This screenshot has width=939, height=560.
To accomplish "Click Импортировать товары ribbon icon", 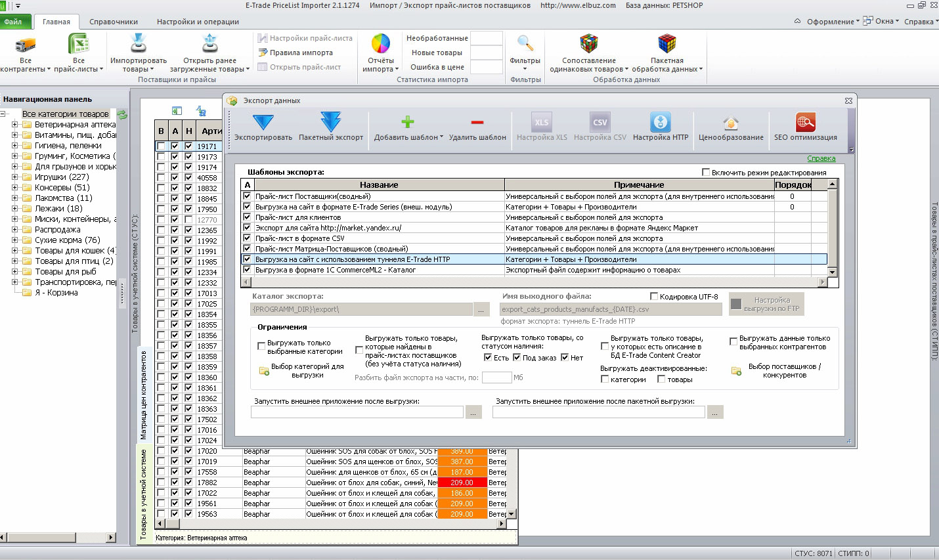I will (138, 44).
